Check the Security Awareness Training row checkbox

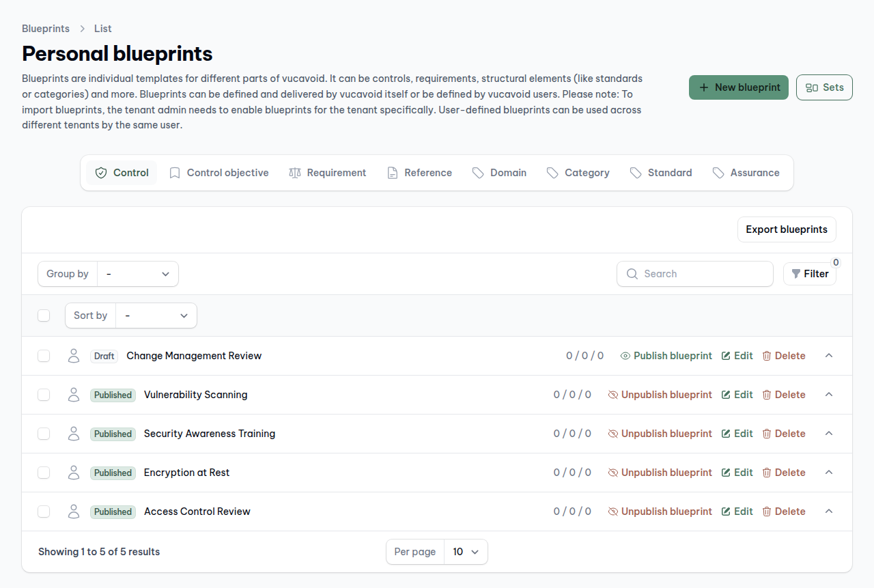tap(44, 434)
